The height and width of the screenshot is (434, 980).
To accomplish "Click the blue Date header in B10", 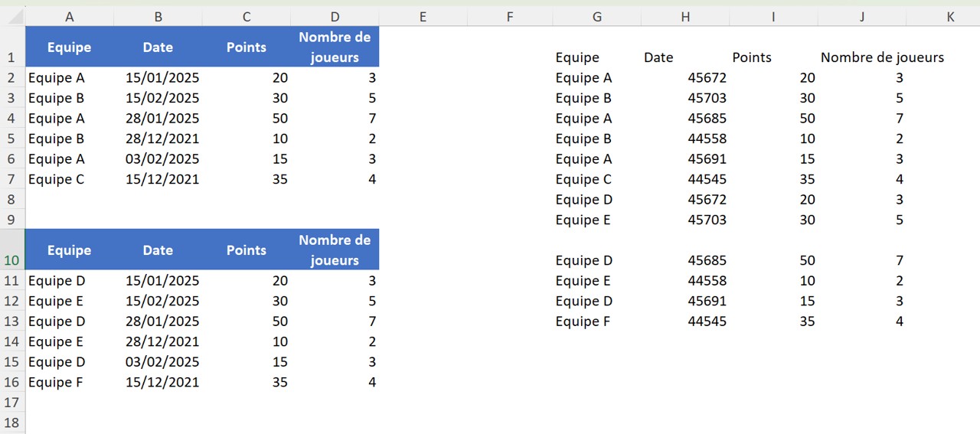I will pos(158,250).
